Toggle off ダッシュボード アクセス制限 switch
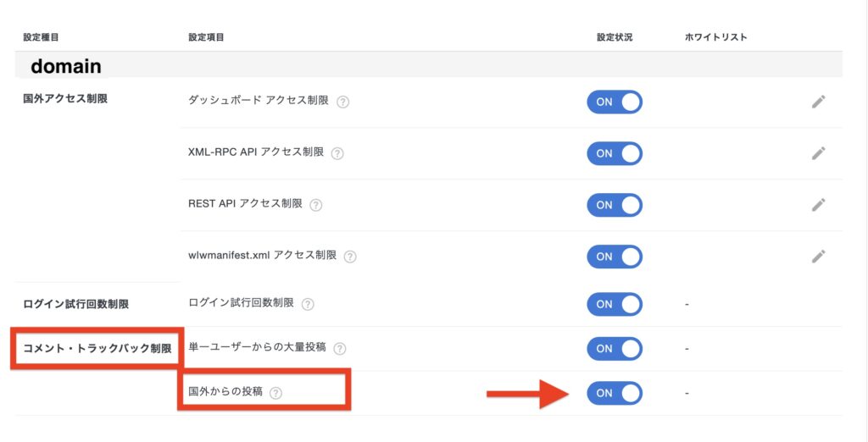 615,102
